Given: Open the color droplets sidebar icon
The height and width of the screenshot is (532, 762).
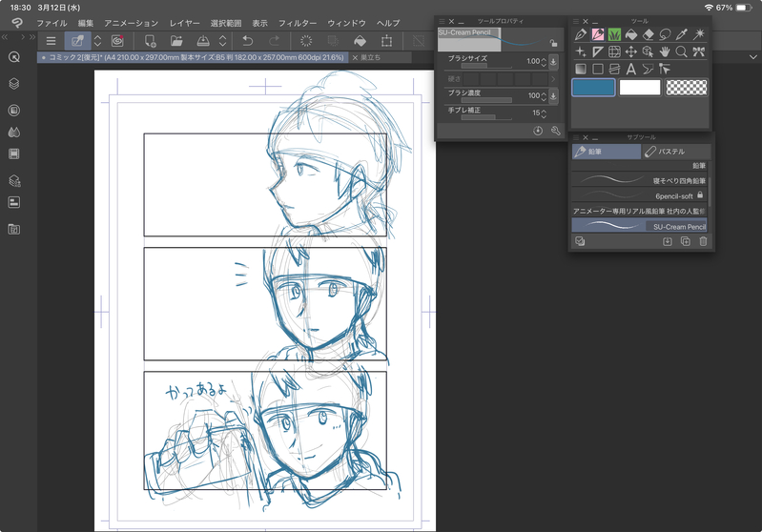Looking at the screenshot, I should (x=14, y=133).
